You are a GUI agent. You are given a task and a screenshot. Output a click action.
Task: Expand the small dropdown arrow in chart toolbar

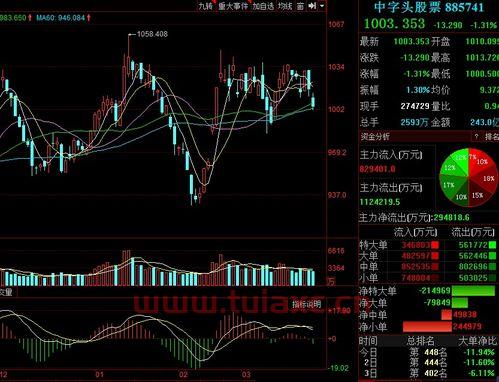322,6
